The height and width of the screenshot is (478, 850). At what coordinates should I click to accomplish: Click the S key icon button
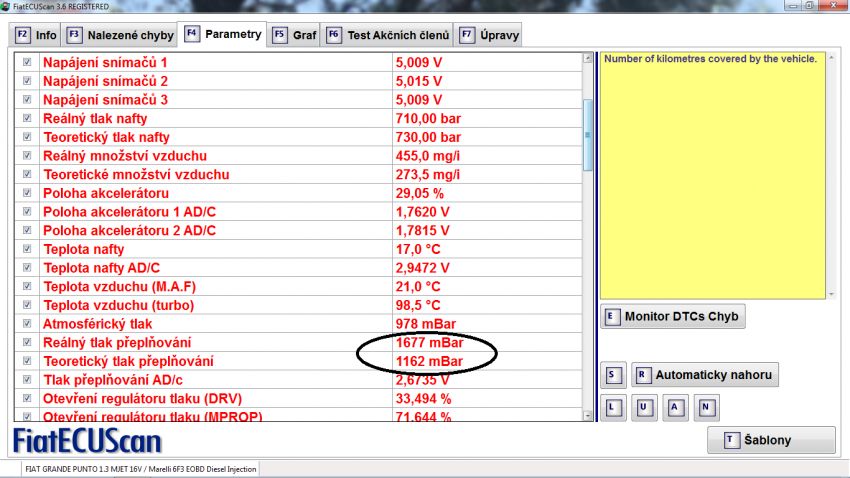point(614,376)
